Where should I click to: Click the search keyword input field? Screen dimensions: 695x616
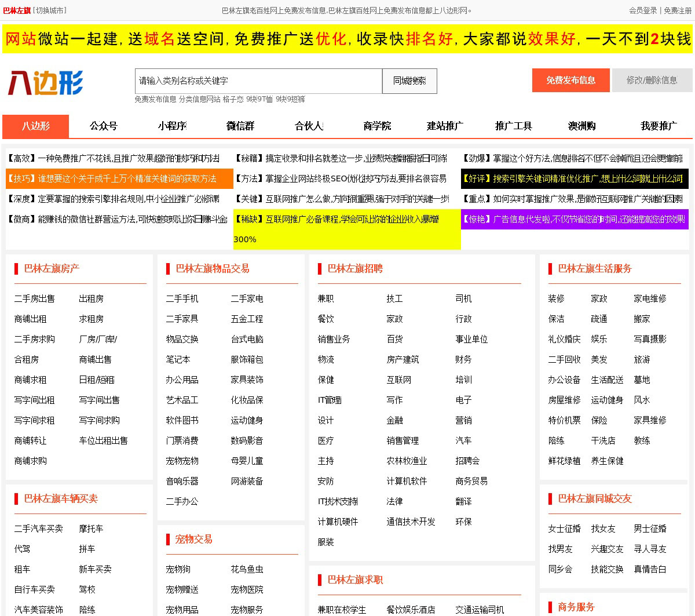click(258, 81)
